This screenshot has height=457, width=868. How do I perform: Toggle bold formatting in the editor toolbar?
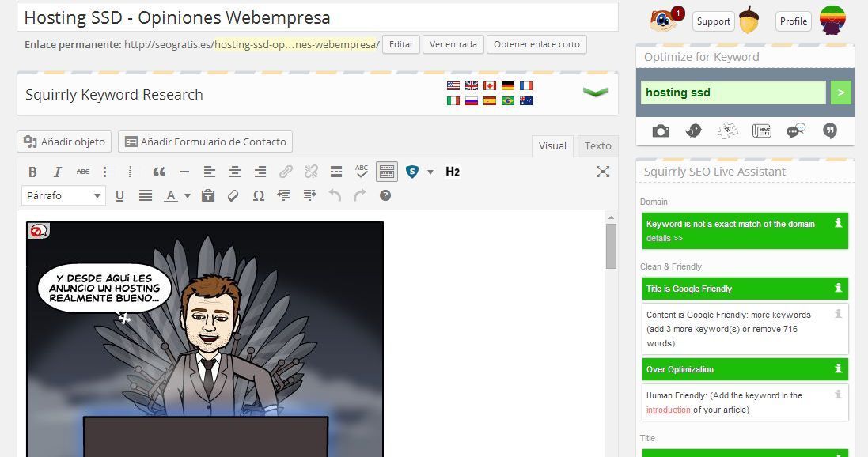(32, 172)
